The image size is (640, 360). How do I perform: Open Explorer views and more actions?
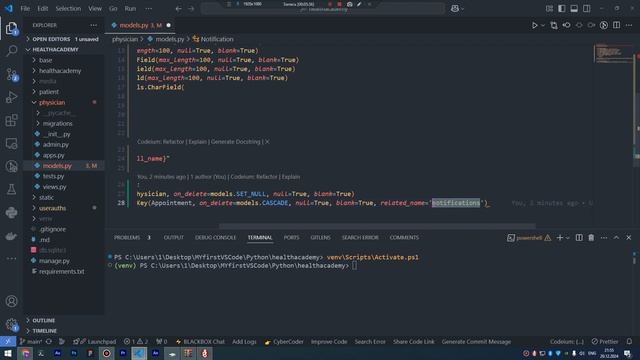pos(93,25)
